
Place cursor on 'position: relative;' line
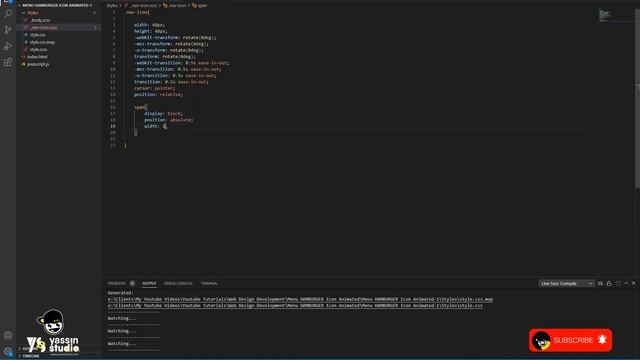158,94
